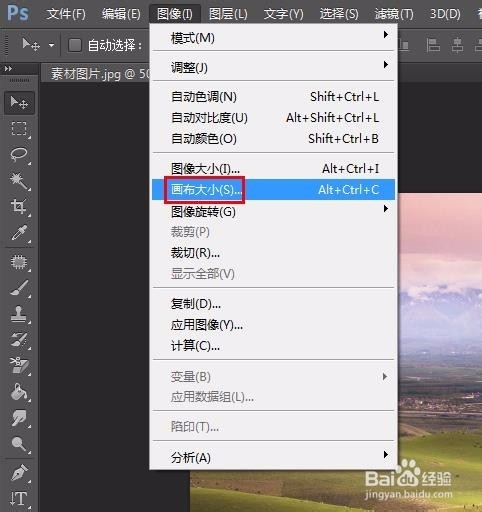
Task: Open the 3D(D) menu
Action: [x=445, y=14]
